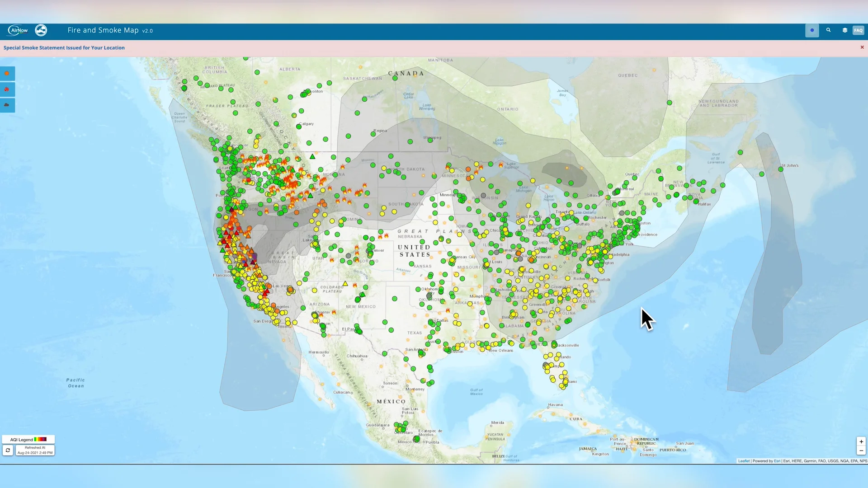Toggle the fires layer visibility

(7, 89)
